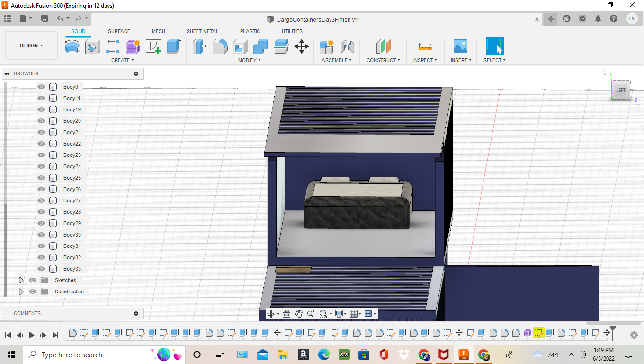
Task: Click the Measure ruler icon
Action: (425, 46)
